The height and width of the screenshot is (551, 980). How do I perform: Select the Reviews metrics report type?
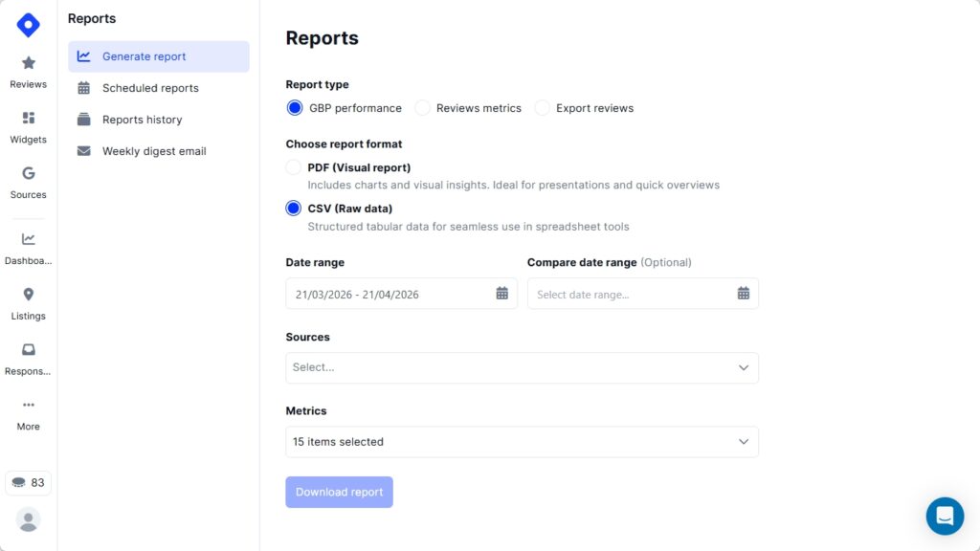click(422, 108)
